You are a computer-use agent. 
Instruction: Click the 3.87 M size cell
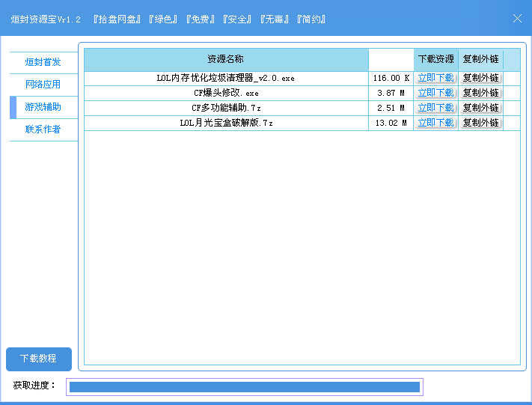pyautogui.click(x=391, y=94)
